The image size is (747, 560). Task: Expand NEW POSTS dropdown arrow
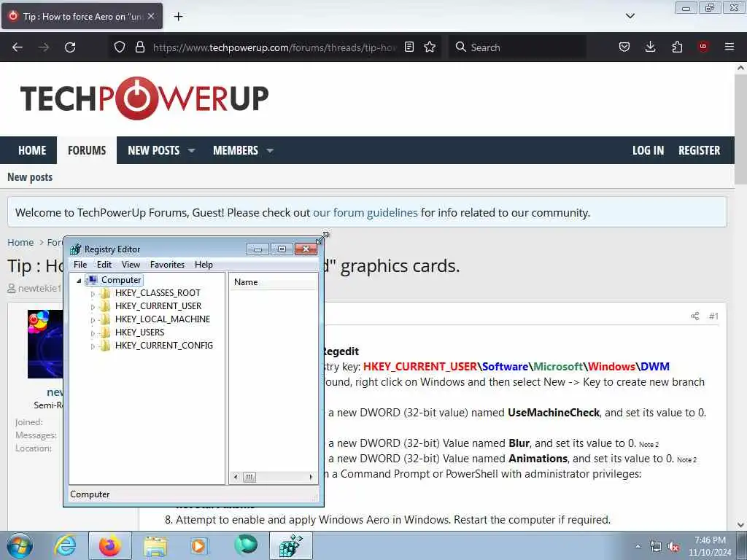pos(192,150)
